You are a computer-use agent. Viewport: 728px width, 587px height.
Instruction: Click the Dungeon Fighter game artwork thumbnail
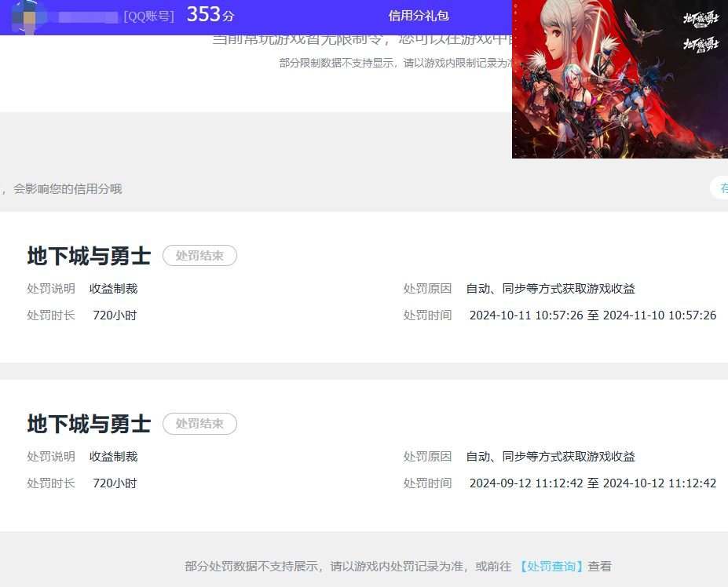pyautogui.click(x=620, y=79)
